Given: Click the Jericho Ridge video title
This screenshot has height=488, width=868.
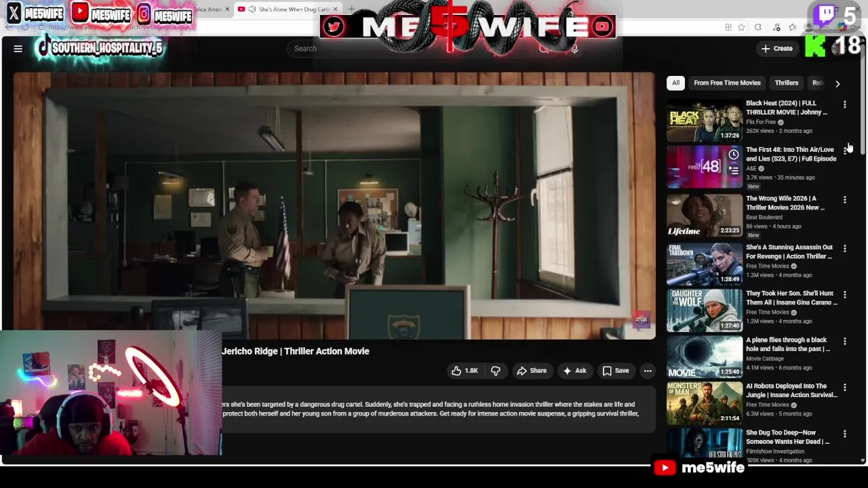Looking at the screenshot, I should click(x=296, y=351).
